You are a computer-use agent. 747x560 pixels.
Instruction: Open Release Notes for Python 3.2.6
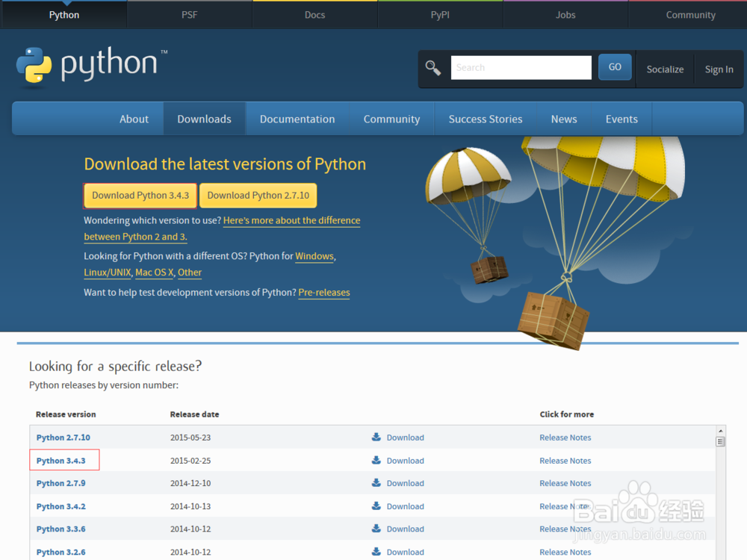click(x=565, y=552)
